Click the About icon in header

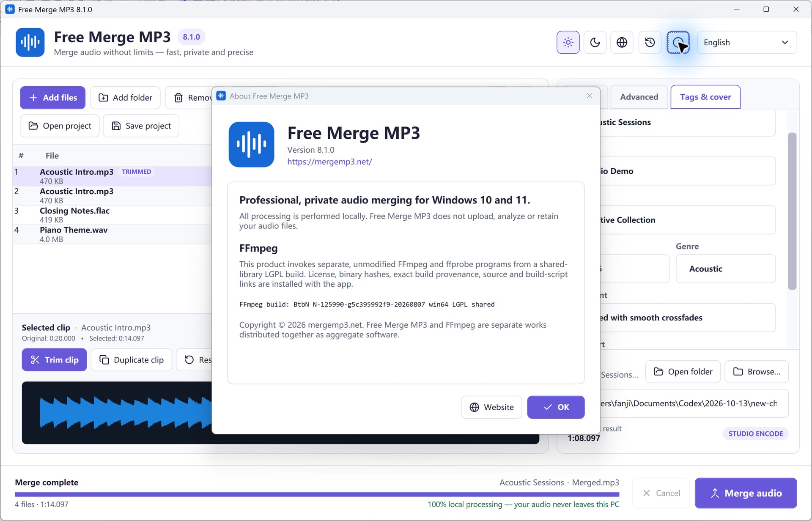[x=678, y=42]
